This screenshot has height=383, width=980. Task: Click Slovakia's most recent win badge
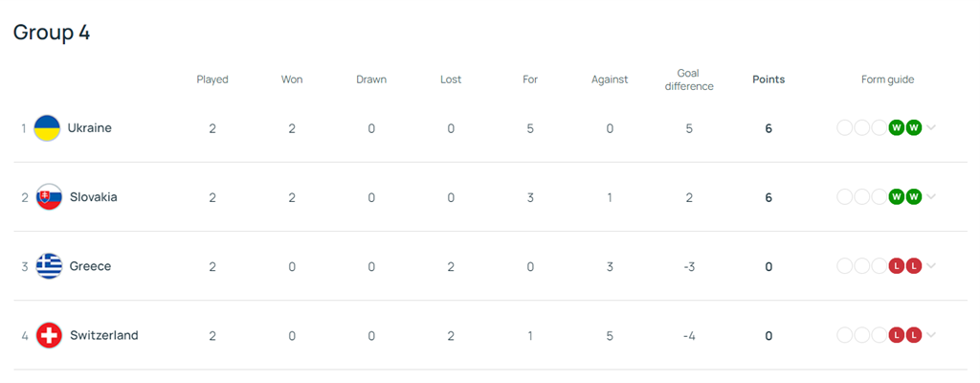[x=913, y=197]
